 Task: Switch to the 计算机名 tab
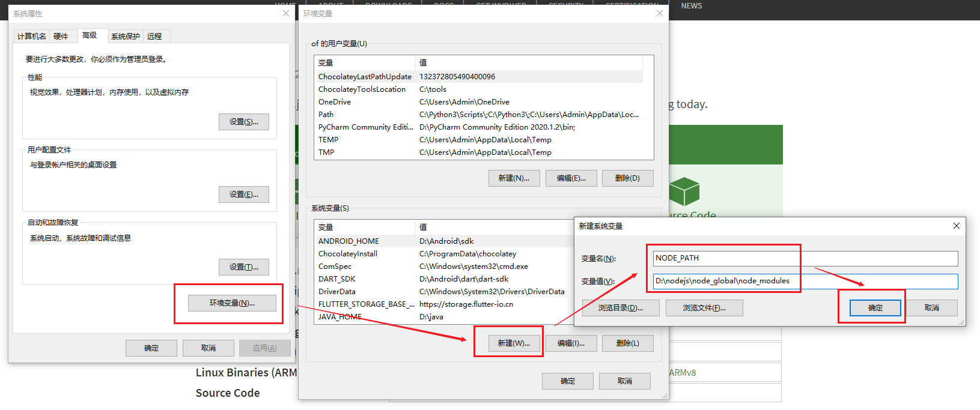(31, 37)
